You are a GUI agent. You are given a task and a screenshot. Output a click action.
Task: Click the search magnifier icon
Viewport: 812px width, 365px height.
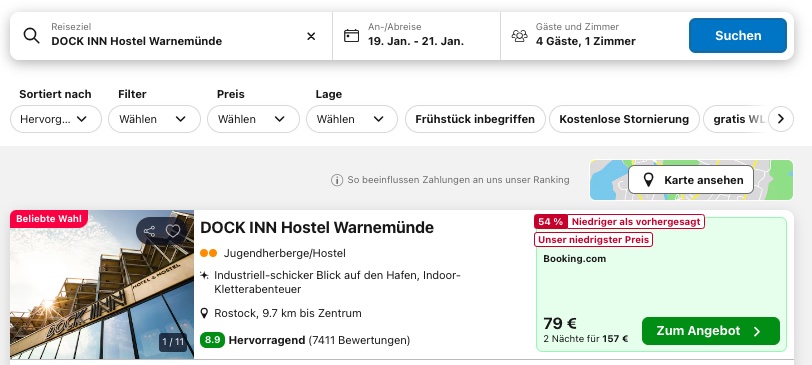[32, 36]
